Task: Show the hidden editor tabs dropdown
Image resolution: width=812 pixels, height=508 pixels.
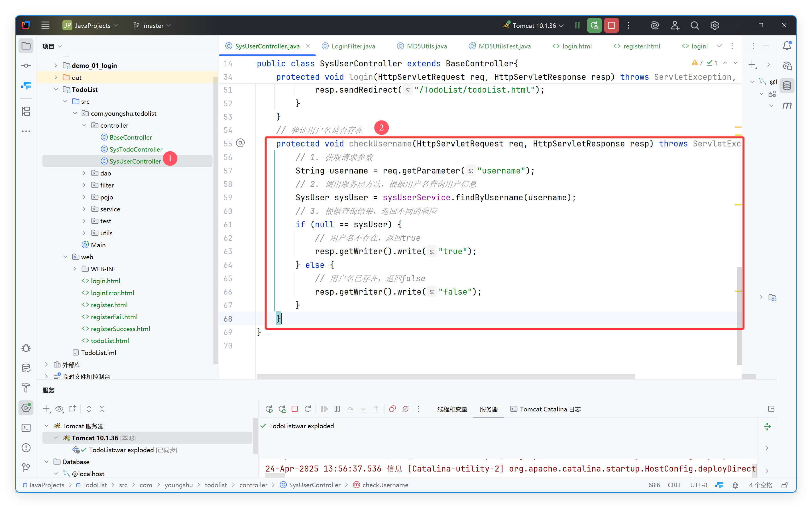Action: (x=719, y=46)
